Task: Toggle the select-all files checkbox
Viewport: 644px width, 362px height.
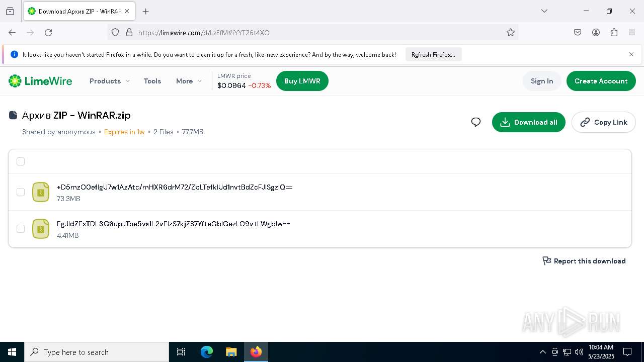Action: tap(21, 161)
